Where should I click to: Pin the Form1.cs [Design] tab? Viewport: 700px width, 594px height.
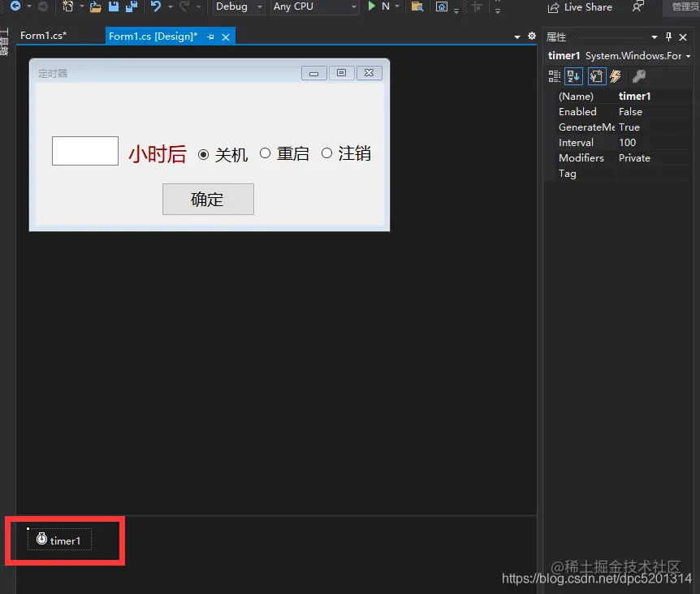tap(210, 37)
